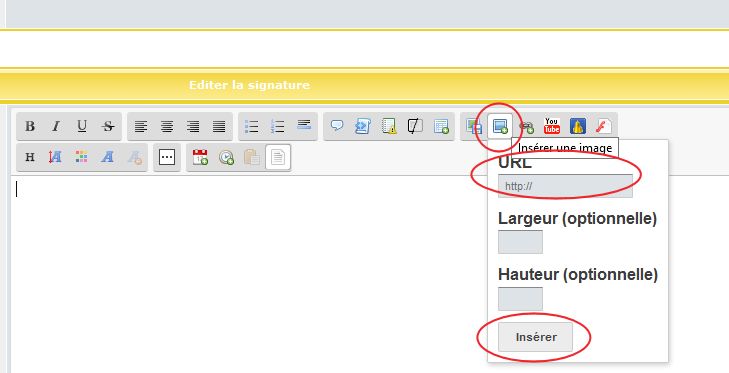Insert a numbered list

tap(278, 126)
